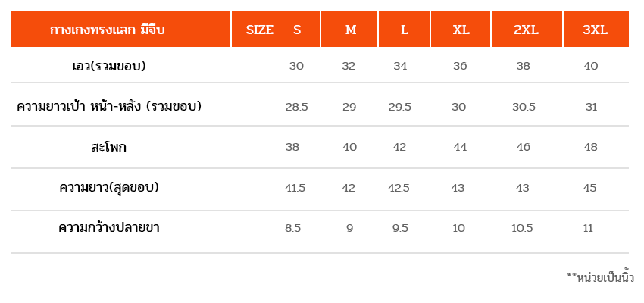
Task: Select the L size column header
Action: tap(404, 29)
